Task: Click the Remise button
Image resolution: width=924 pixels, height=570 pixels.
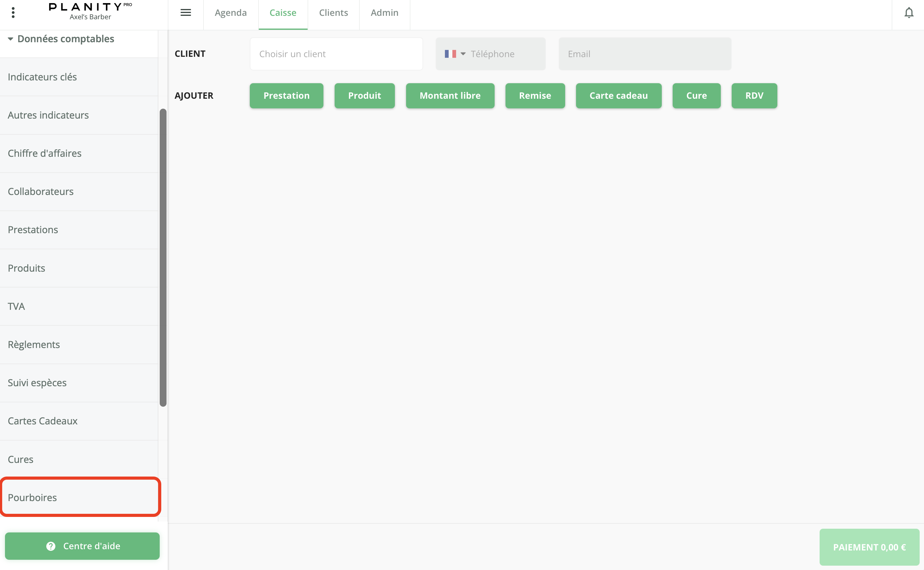Action: [x=535, y=96]
